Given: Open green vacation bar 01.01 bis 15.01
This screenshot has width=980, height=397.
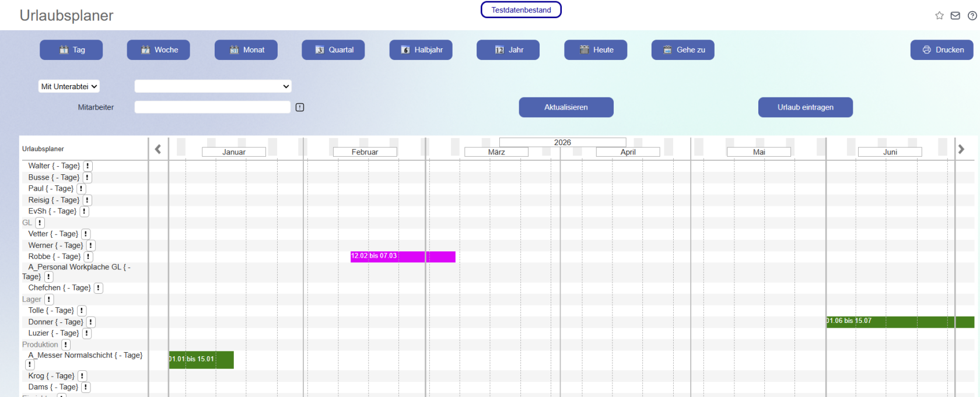Looking at the screenshot, I should tap(201, 360).
